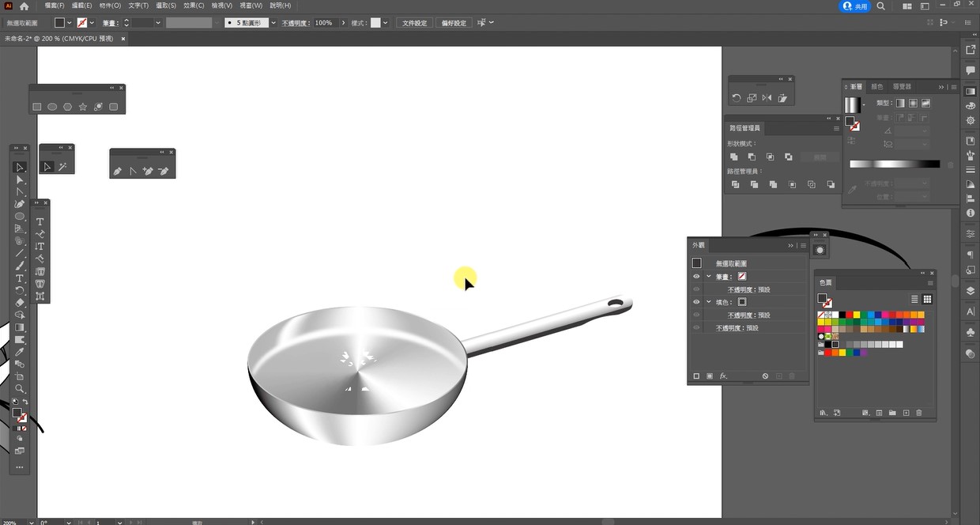Expand the 筆畫 stroke attribute chevron
980x525 pixels.
[x=709, y=277]
